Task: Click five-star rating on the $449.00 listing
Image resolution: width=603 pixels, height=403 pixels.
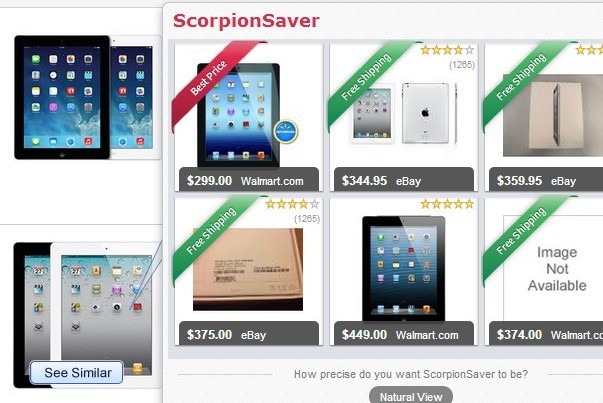Action: pos(447,204)
